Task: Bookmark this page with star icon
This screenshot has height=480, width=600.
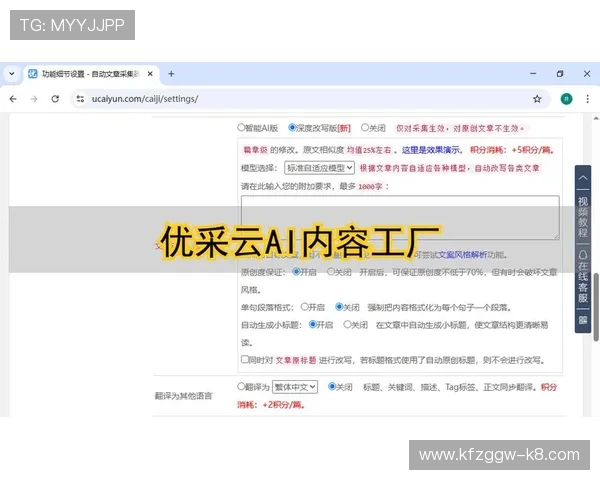Action: click(537, 99)
